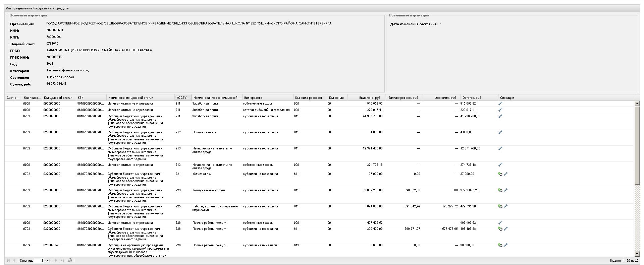
Task: Click the Код целевой статьи column header
Action: pos(58,98)
